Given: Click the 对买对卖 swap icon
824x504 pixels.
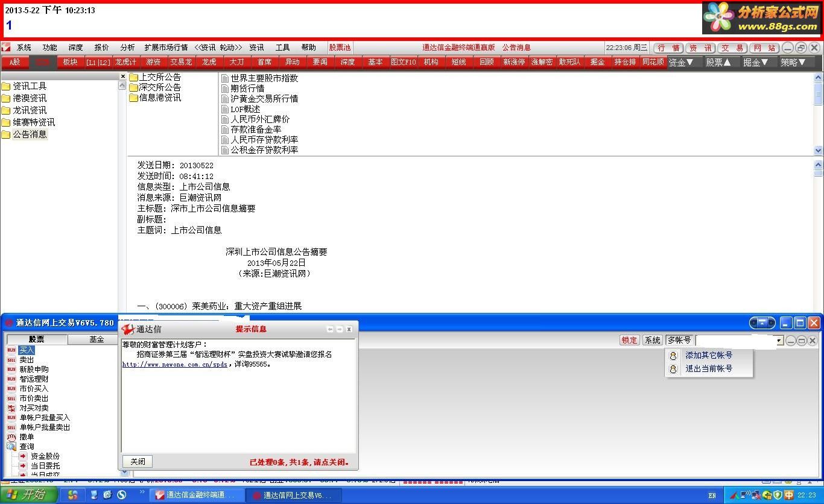Looking at the screenshot, I should pos(11,408).
